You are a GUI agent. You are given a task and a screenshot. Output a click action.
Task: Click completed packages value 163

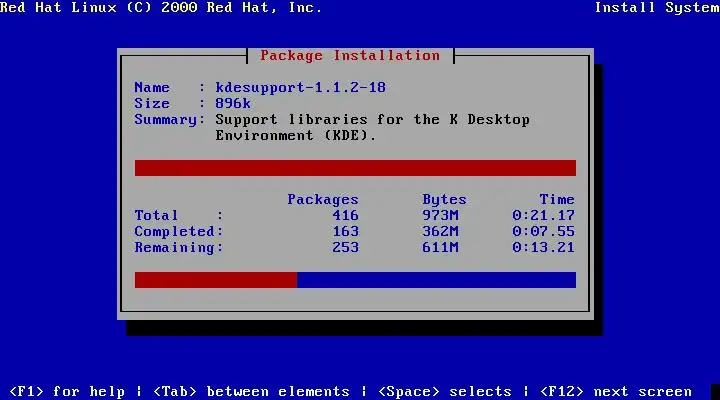pyautogui.click(x=345, y=231)
